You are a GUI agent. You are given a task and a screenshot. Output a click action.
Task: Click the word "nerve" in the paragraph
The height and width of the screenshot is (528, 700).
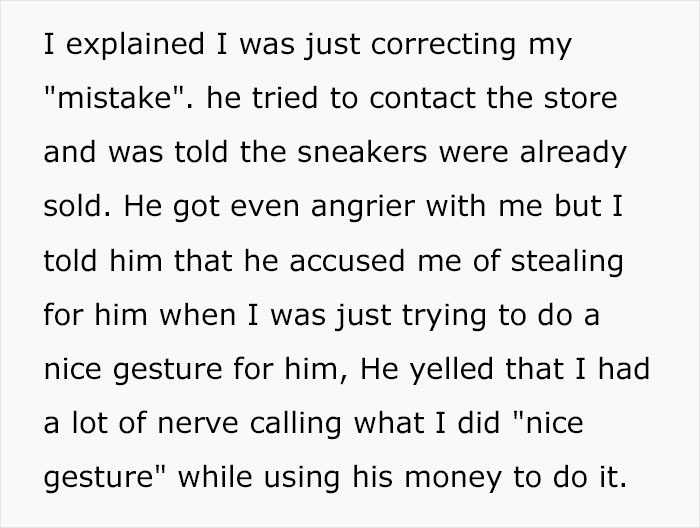[x=198, y=423]
